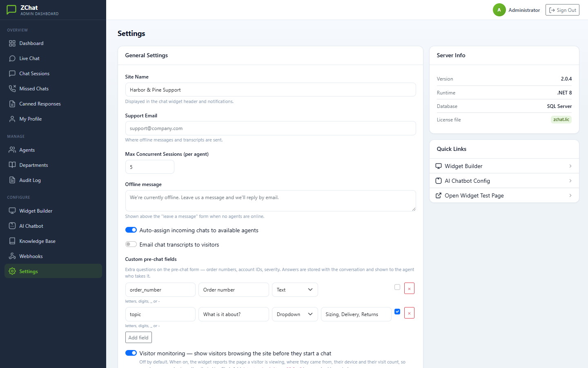Click the Missed Chats phone icon
Image resolution: width=588 pixels, height=368 pixels.
click(x=12, y=89)
